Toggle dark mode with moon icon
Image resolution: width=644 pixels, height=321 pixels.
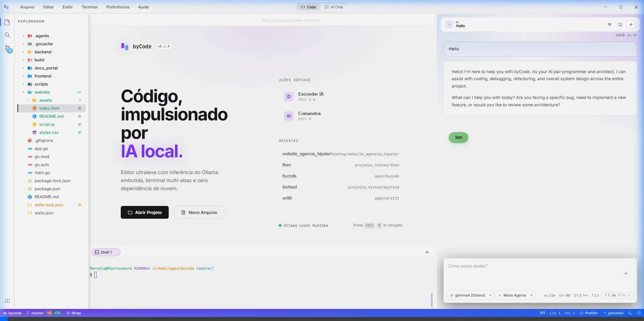click(630, 313)
